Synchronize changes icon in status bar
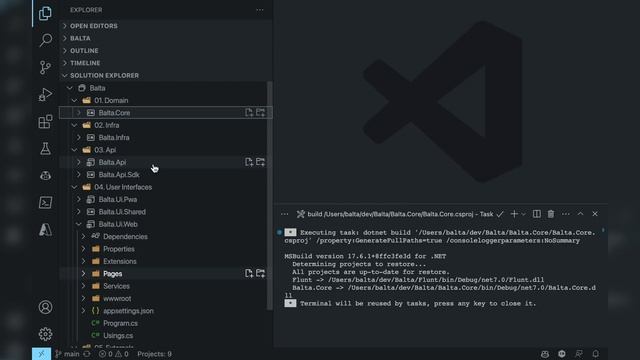640x360 pixels. point(87,354)
